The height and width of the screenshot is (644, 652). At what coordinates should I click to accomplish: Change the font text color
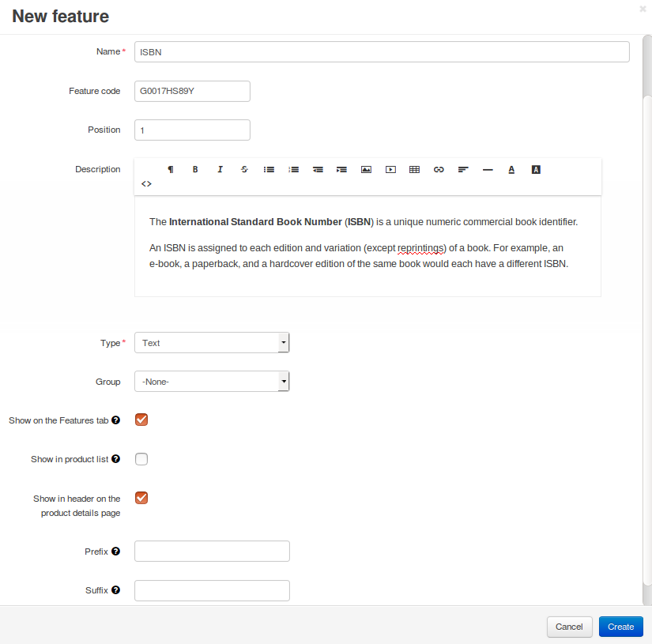click(511, 169)
